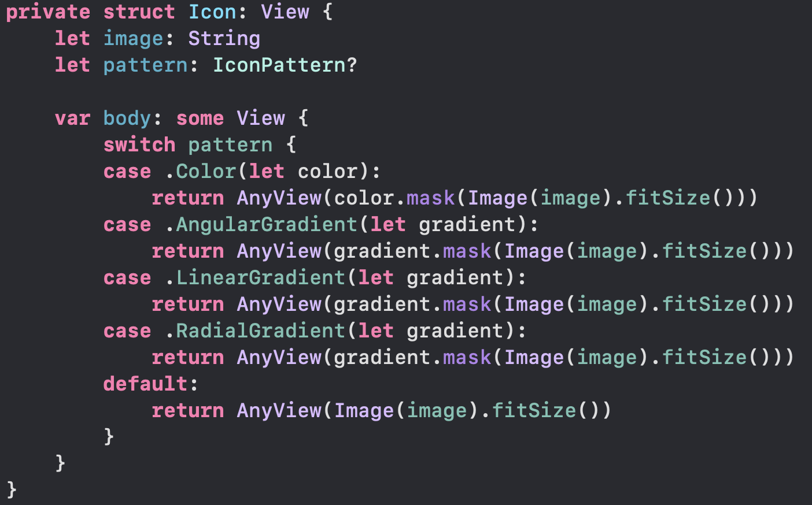Click 'image' property declaration name
The height and width of the screenshot is (505, 812).
coord(134,39)
